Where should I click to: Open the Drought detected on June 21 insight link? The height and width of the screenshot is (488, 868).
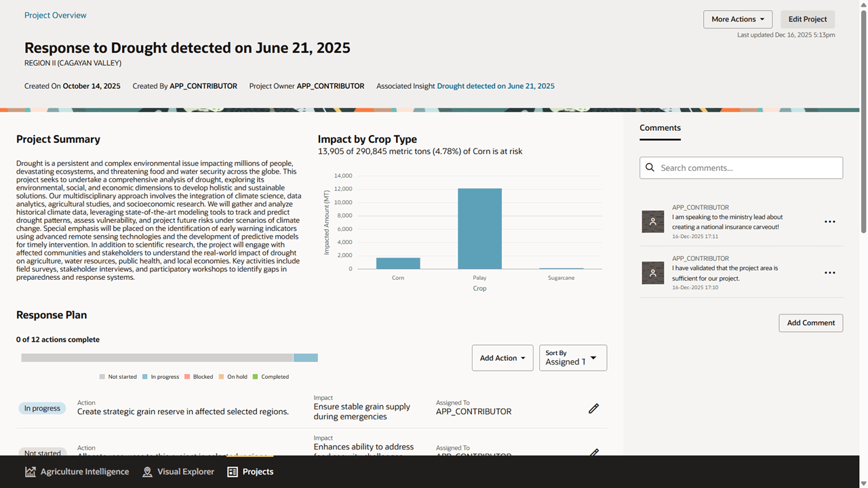496,85
